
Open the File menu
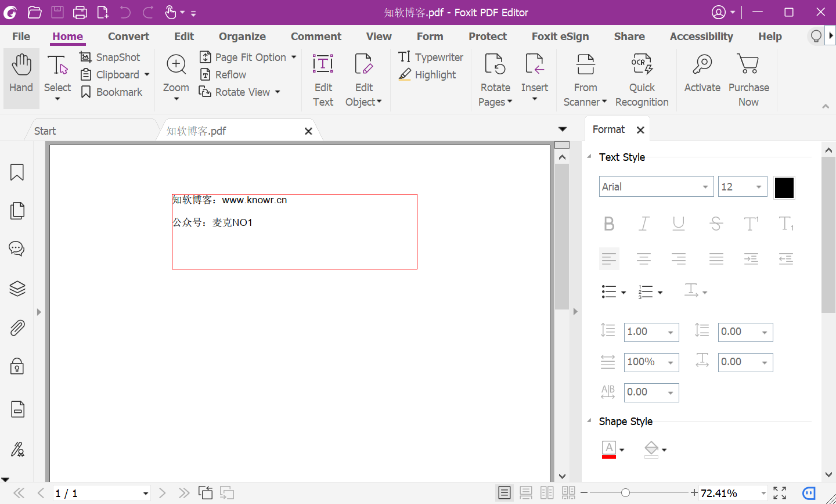(21, 36)
